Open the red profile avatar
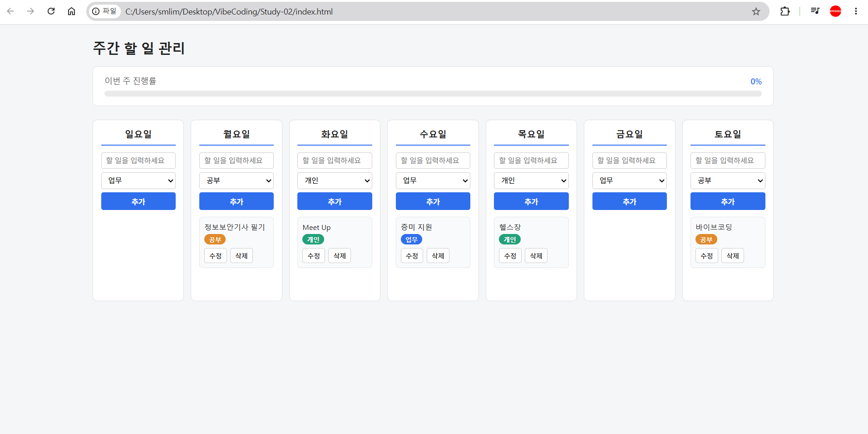 pyautogui.click(x=835, y=11)
